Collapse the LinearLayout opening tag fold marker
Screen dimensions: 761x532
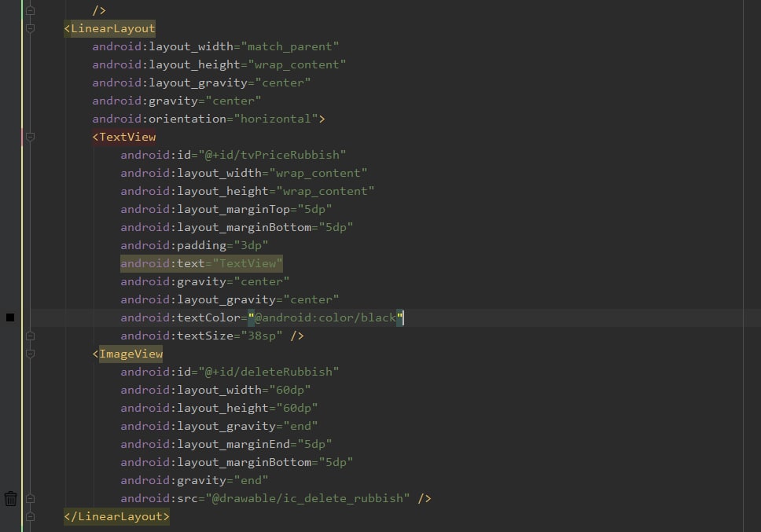click(x=30, y=28)
